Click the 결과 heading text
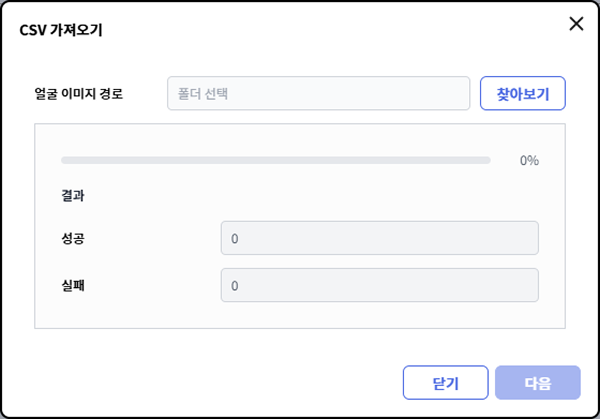The image size is (600, 419). pos(73,196)
